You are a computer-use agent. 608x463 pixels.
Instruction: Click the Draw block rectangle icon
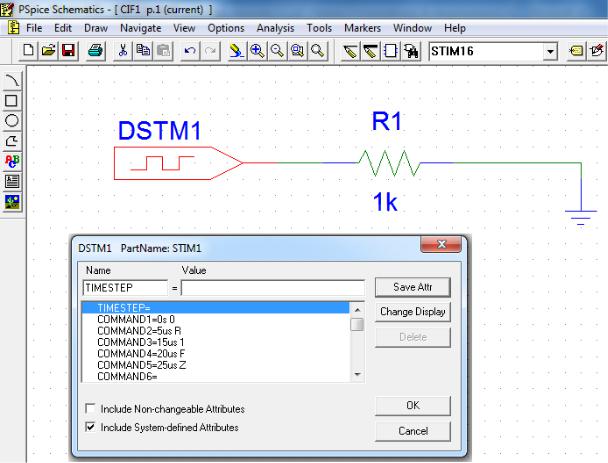click(390, 51)
